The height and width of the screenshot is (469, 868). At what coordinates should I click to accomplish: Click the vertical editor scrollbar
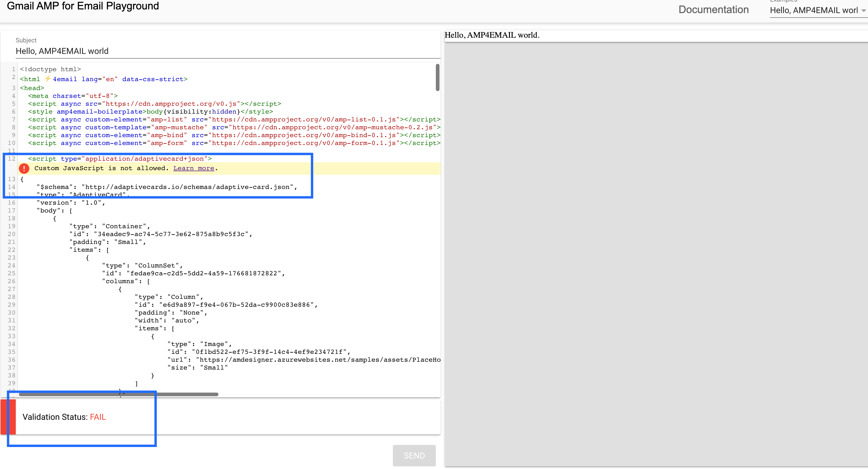pyautogui.click(x=437, y=77)
